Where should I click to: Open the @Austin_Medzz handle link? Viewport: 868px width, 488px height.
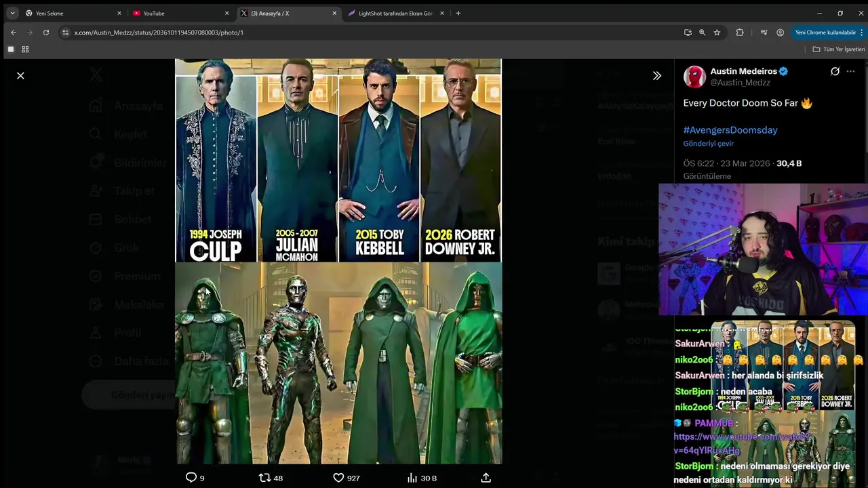pos(740,83)
